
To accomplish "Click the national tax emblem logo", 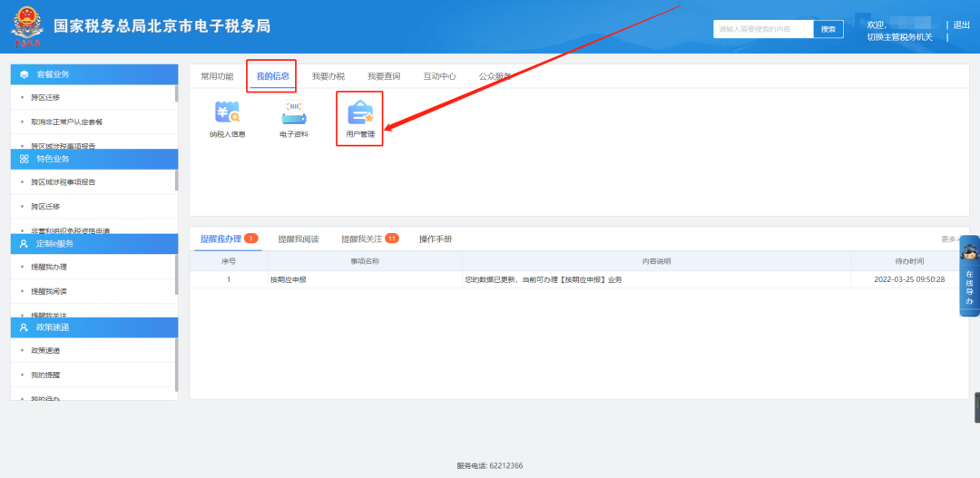I will [x=25, y=26].
